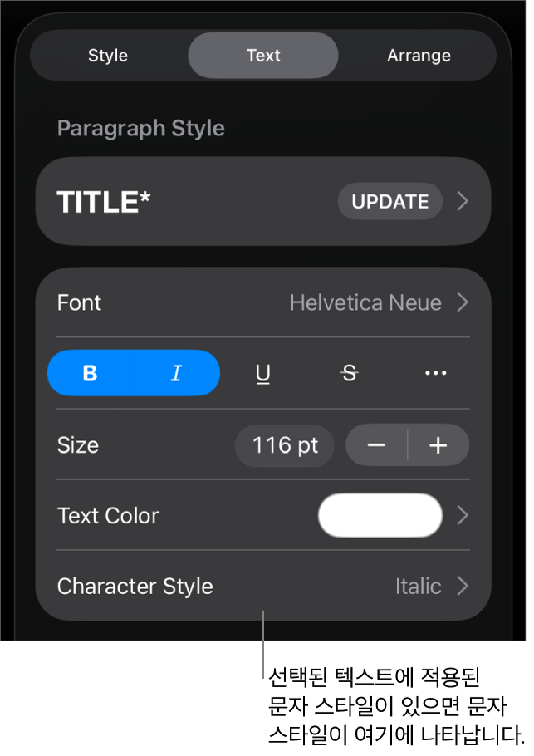Toggle Bold formatting button

[x=91, y=374]
